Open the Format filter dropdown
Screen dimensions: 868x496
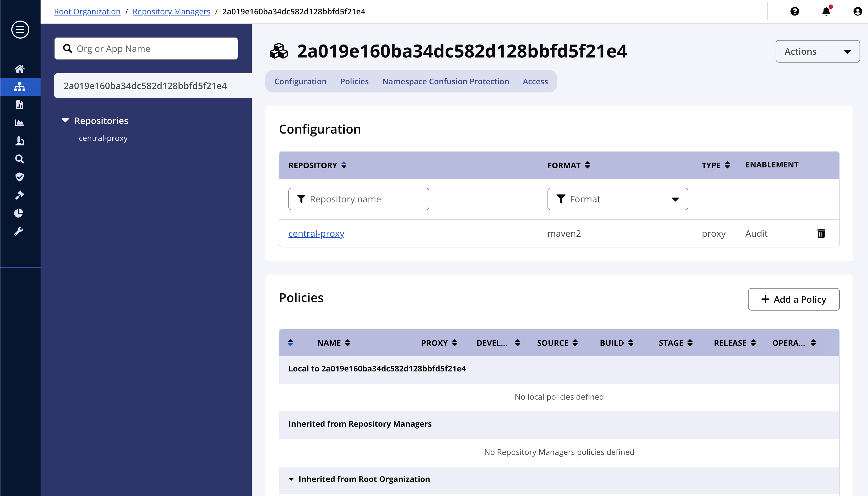click(x=617, y=199)
